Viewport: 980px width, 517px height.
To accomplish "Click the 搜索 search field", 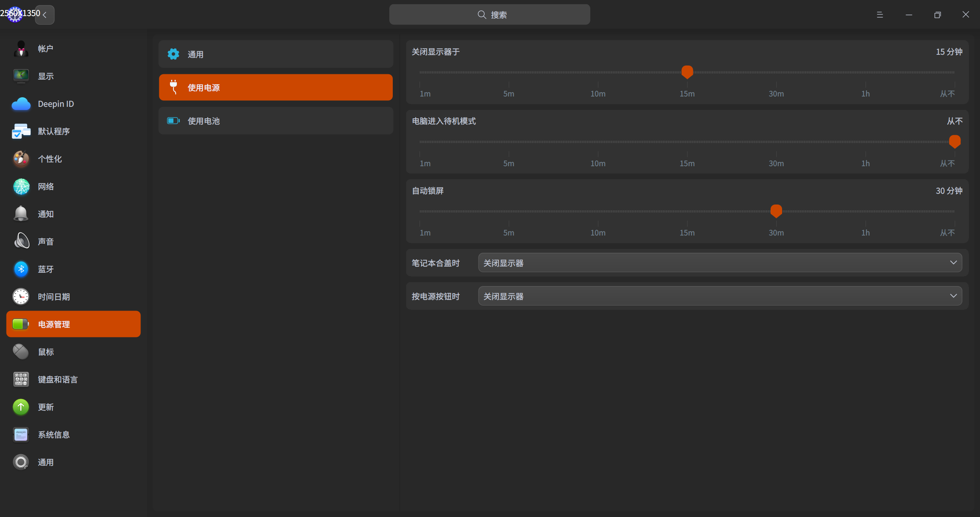I will click(489, 15).
